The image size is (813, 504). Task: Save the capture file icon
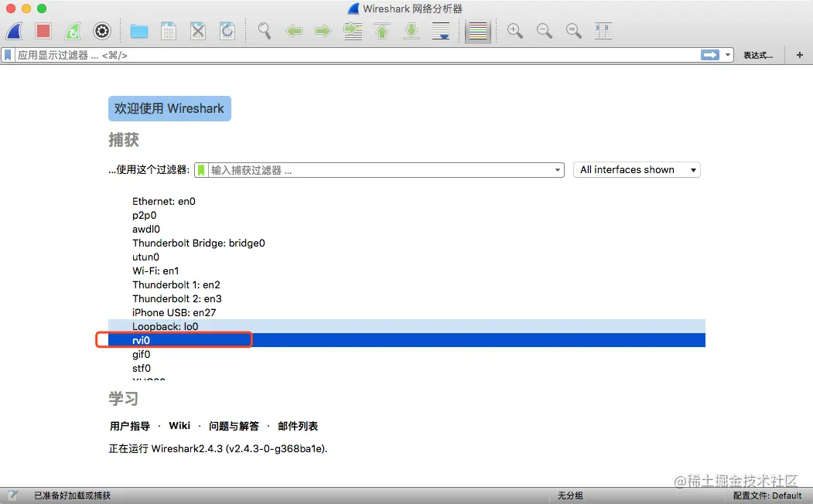pyautogui.click(x=169, y=31)
